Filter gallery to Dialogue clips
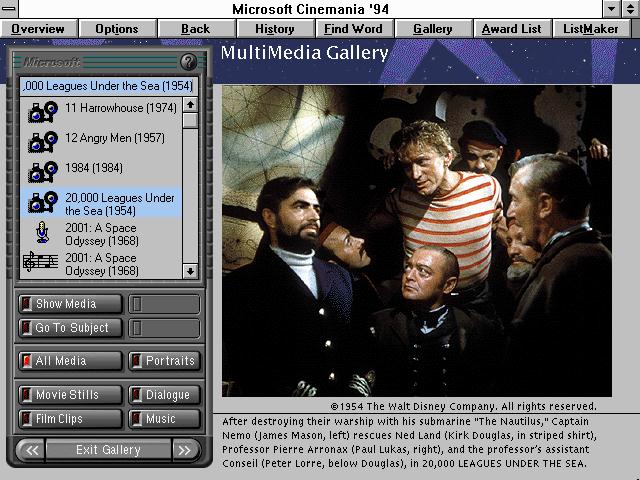The height and width of the screenshot is (480, 640). pos(164,395)
